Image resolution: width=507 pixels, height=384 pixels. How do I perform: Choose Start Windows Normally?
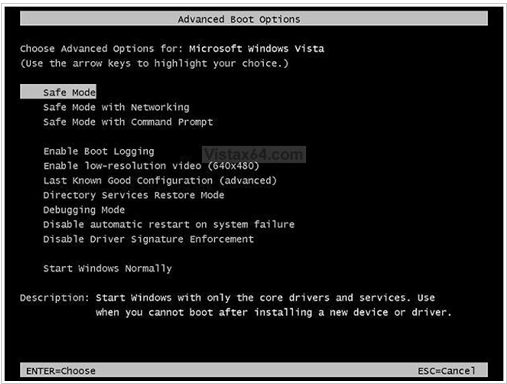tap(107, 268)
